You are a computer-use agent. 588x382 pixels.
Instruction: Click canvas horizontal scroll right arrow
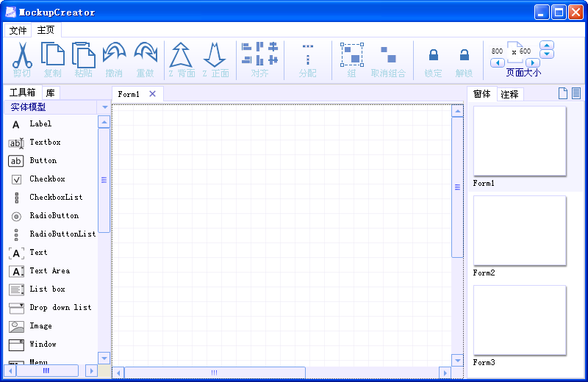[445, 372]
